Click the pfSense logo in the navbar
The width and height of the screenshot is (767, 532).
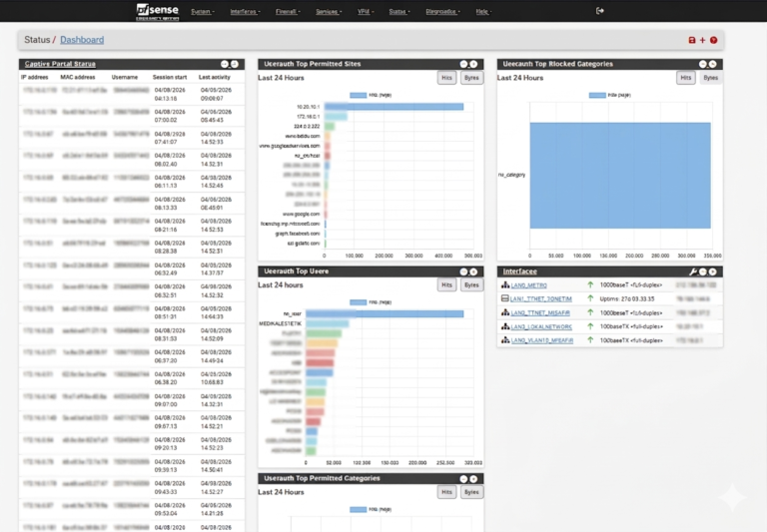157,11
